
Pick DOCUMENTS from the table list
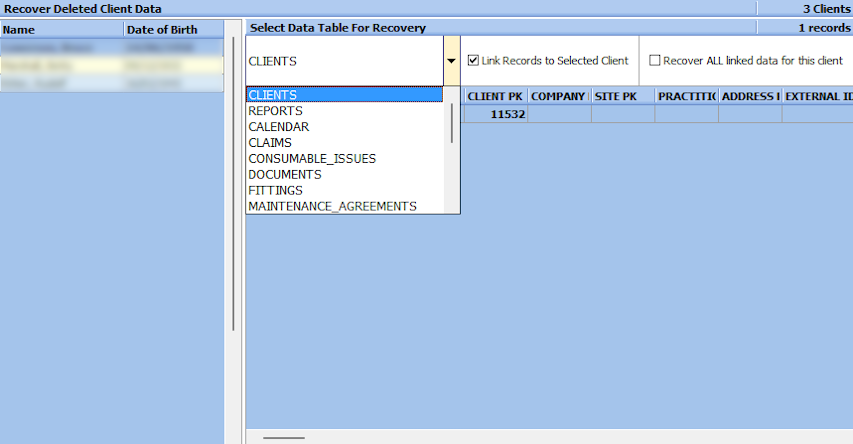click(x=345, y=174)
